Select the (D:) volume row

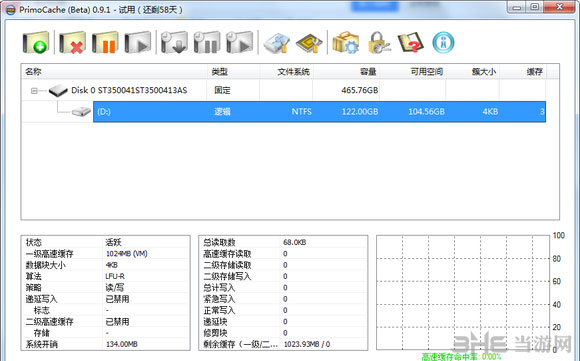pyautogui.click(x=319, y=111)
